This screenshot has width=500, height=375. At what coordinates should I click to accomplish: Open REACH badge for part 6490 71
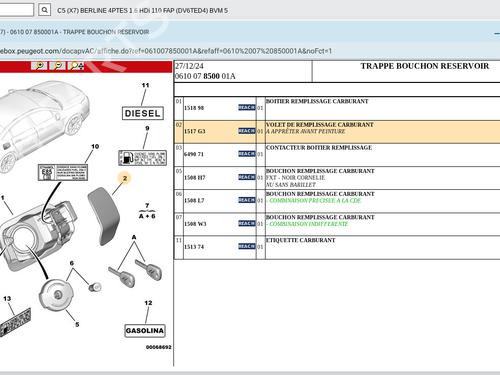click(247, 154)
